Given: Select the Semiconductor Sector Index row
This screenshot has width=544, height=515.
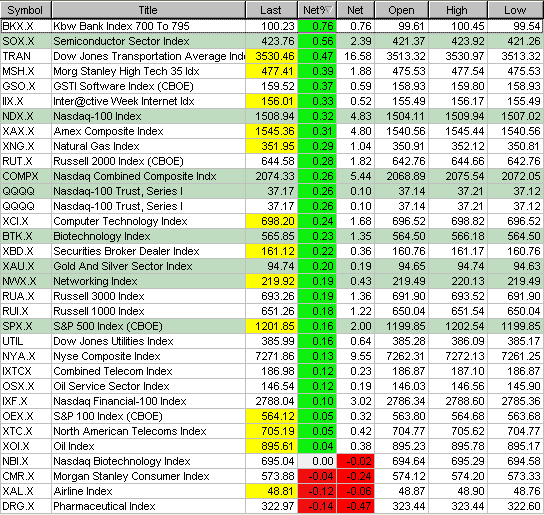Looking at the screenshot, I should click(272, 41).
